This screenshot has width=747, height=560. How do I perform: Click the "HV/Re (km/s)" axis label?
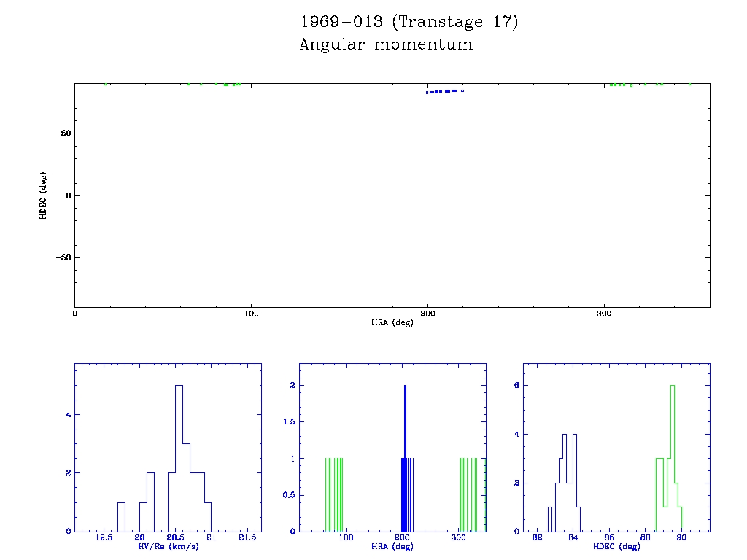168,546
